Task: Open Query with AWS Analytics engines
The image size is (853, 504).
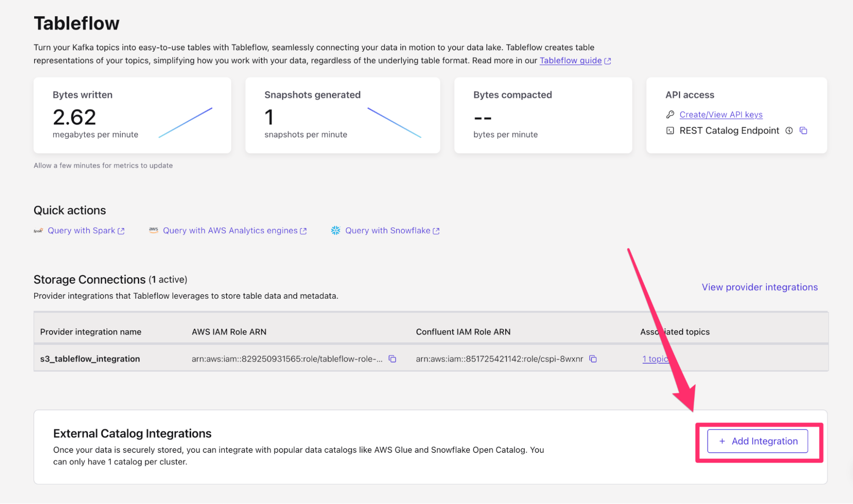Action: tap(230, 230)
